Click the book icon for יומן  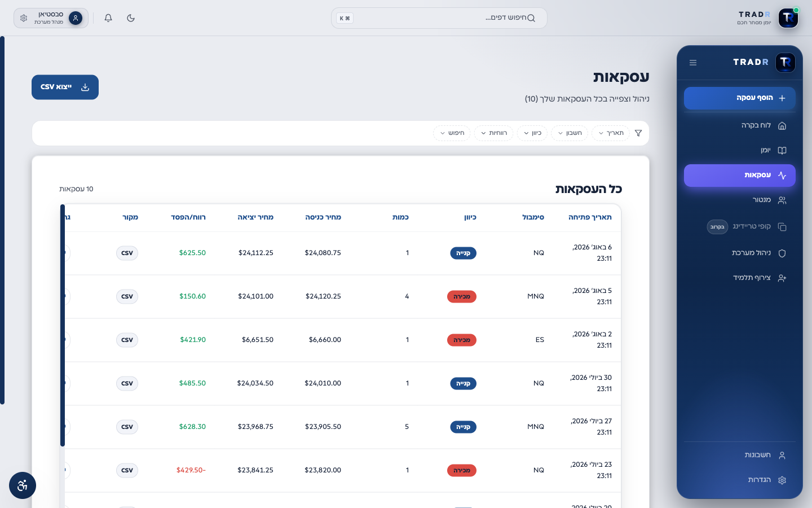782,151
